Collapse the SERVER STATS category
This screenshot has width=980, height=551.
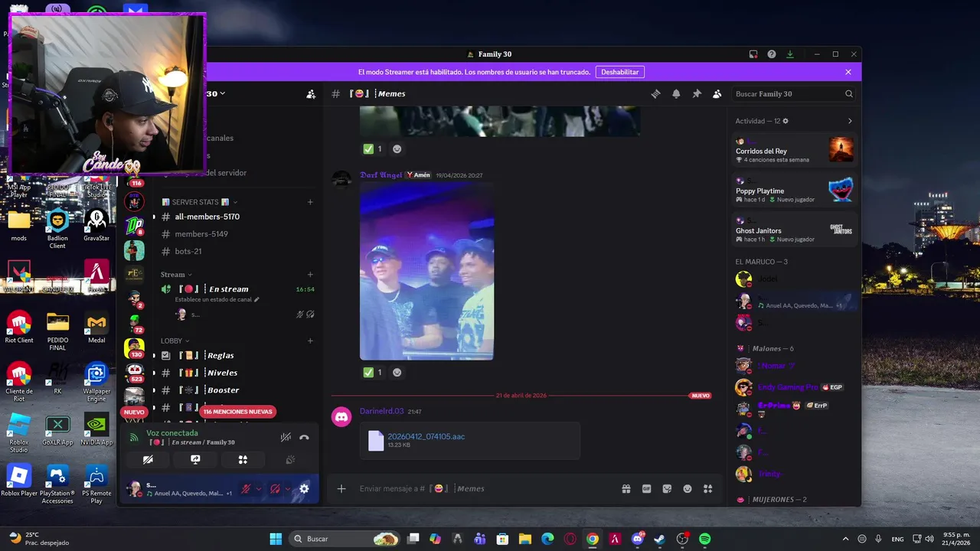199,202
